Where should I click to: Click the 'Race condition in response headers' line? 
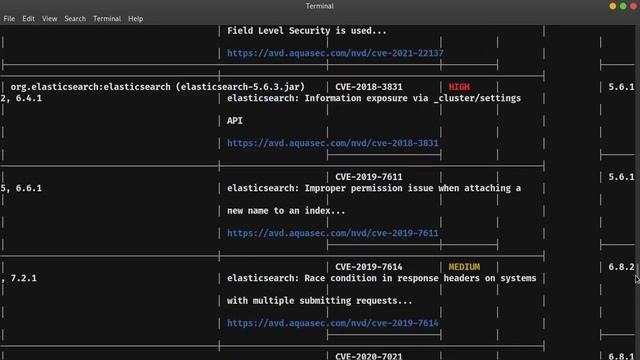click(x=382, y=278)
